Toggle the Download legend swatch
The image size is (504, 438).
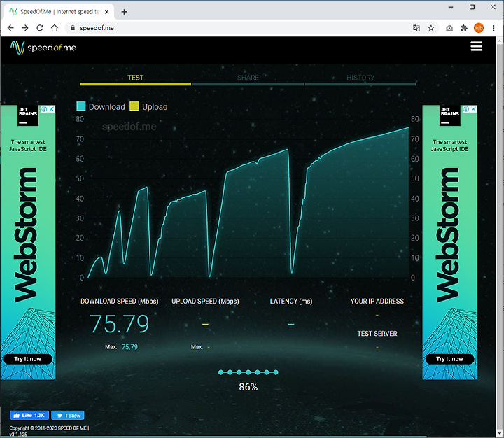coord(81,106)
